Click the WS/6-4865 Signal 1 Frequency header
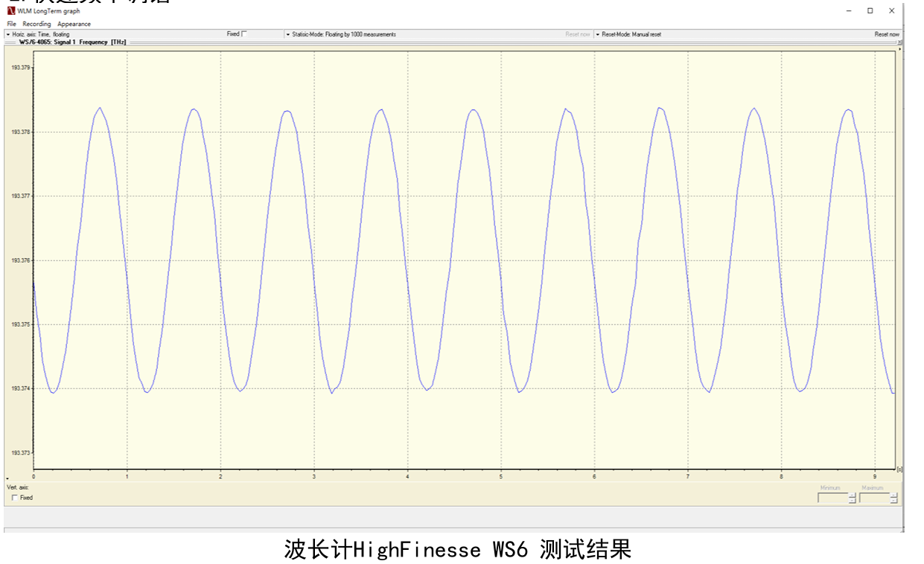 pos(72,42)
